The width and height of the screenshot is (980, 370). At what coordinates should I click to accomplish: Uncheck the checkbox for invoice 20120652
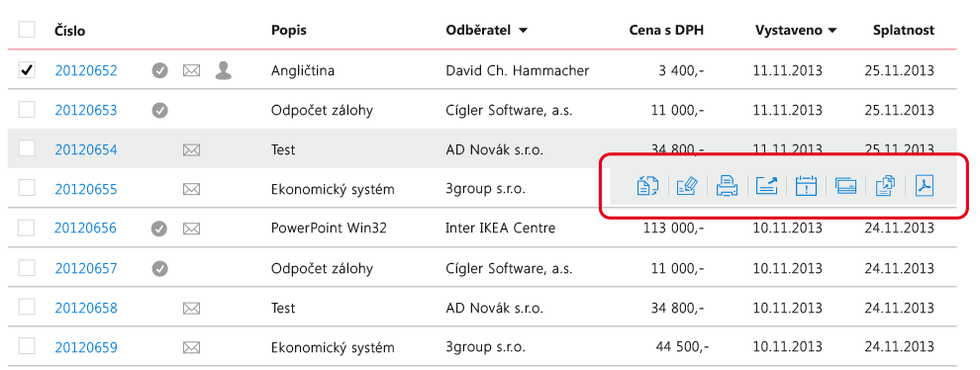coord(27,70)
